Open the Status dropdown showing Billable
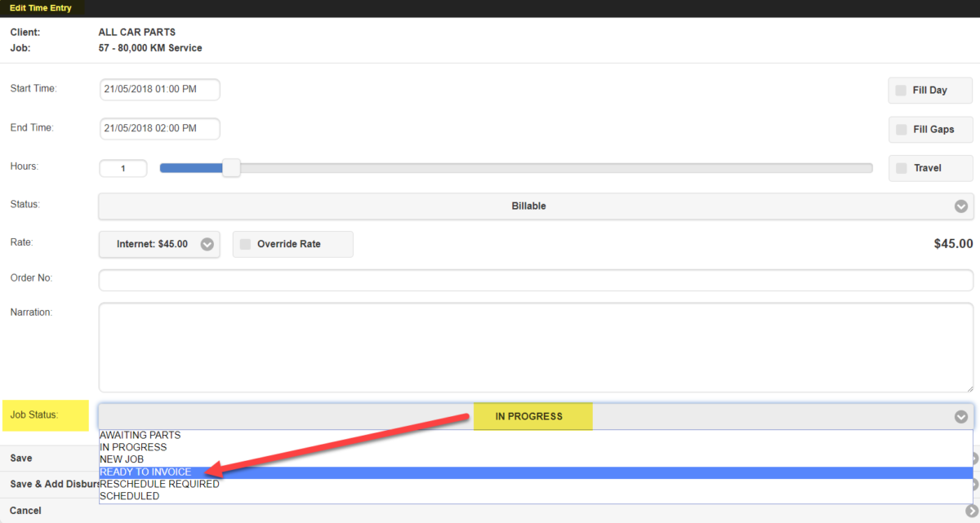 (x=528, y=206)
